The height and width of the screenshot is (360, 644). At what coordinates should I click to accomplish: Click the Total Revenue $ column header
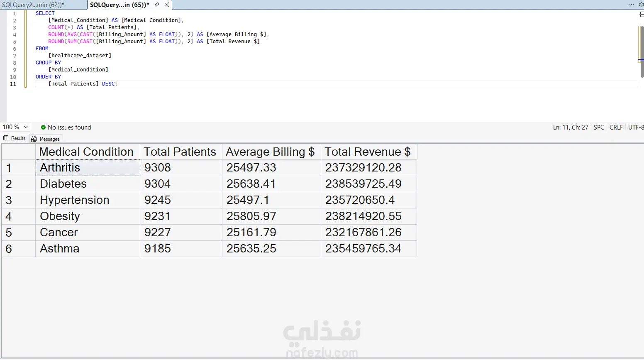point(368,152)
